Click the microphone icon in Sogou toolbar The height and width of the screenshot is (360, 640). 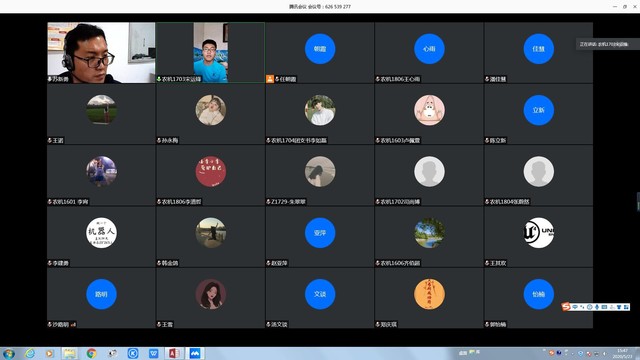tap(597, 307)
